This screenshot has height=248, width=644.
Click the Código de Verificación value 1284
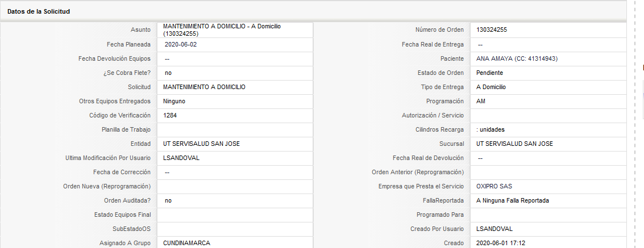170,116
